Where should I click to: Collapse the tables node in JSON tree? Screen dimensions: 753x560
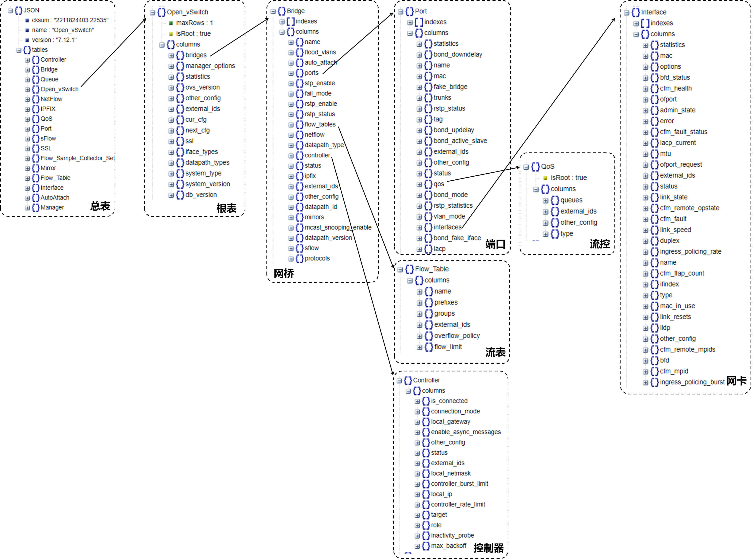pos(19,50)
